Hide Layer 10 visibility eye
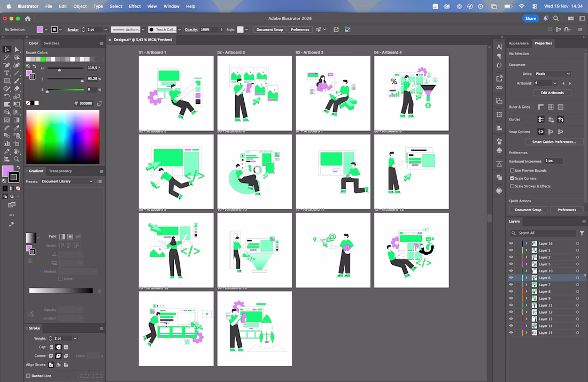588x382 pixels. (510, 271)
